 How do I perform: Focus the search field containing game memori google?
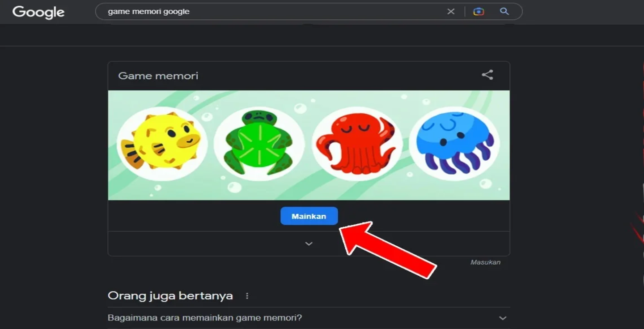[268, 12]
